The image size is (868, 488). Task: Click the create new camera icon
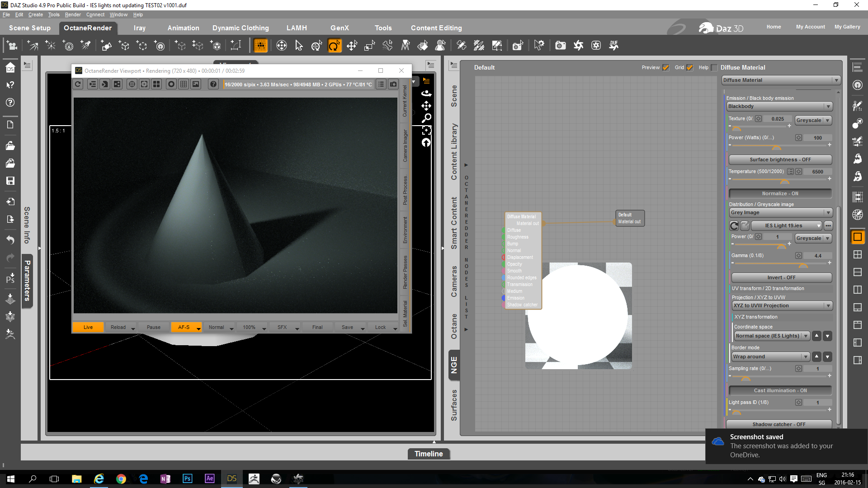tap(12, 46)
